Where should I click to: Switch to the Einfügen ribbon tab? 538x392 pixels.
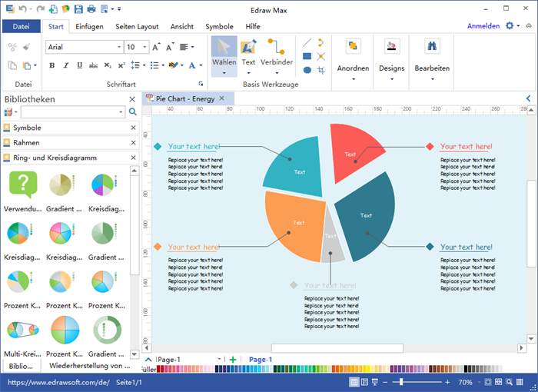(89, 26)
